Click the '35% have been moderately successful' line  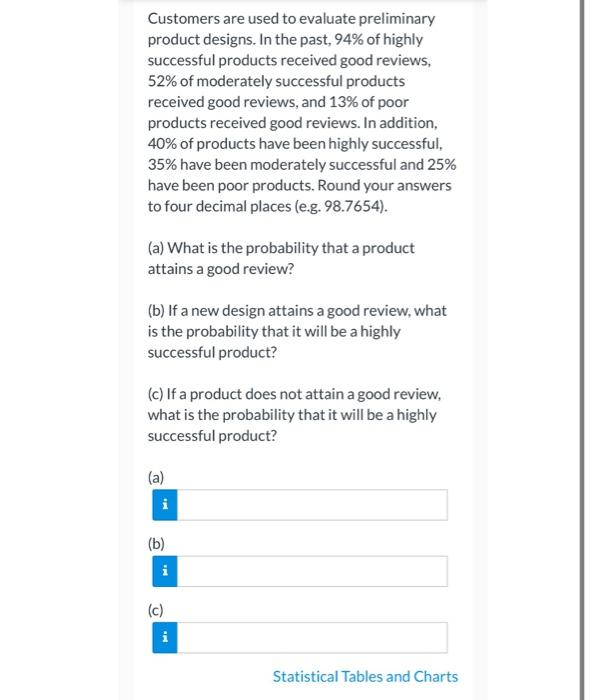[302, 165]
